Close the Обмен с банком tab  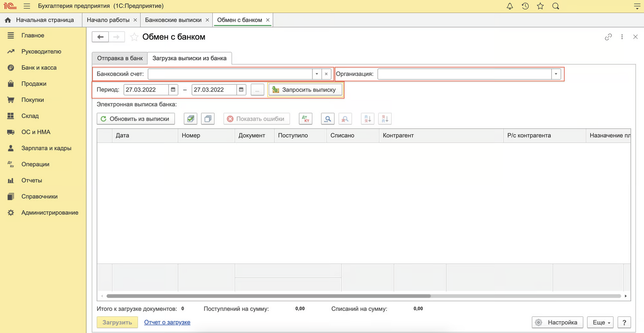(268, 20)
